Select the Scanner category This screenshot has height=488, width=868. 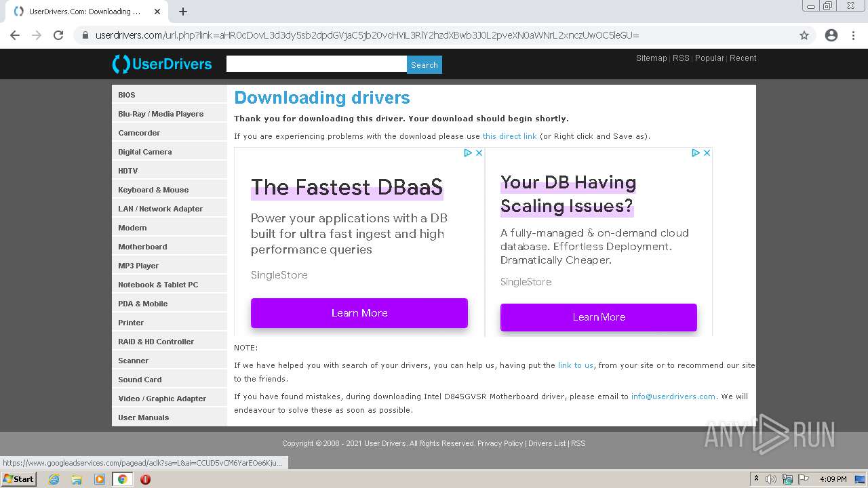170,361
